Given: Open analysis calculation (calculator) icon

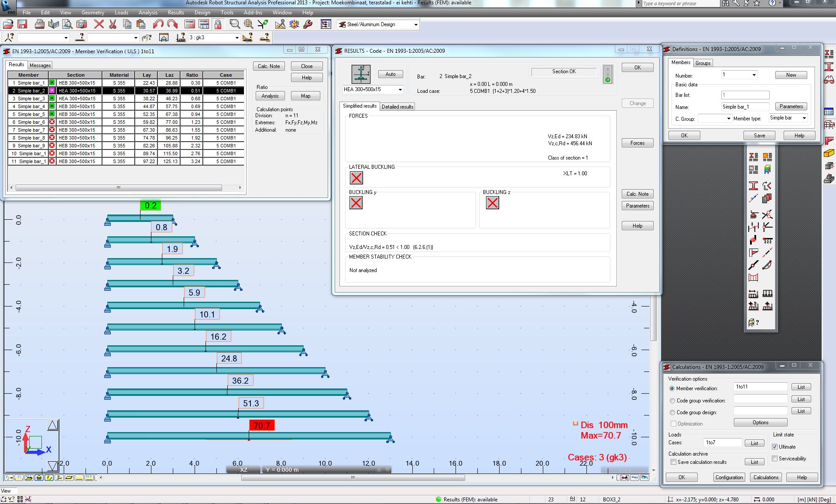Looking at the screenshot, I should point(190,24).
